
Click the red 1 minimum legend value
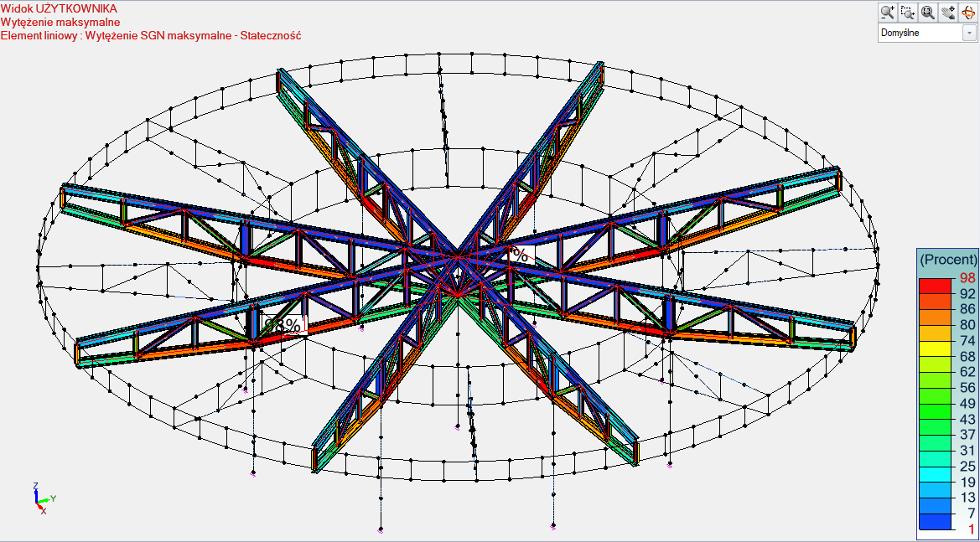point(971,529)
